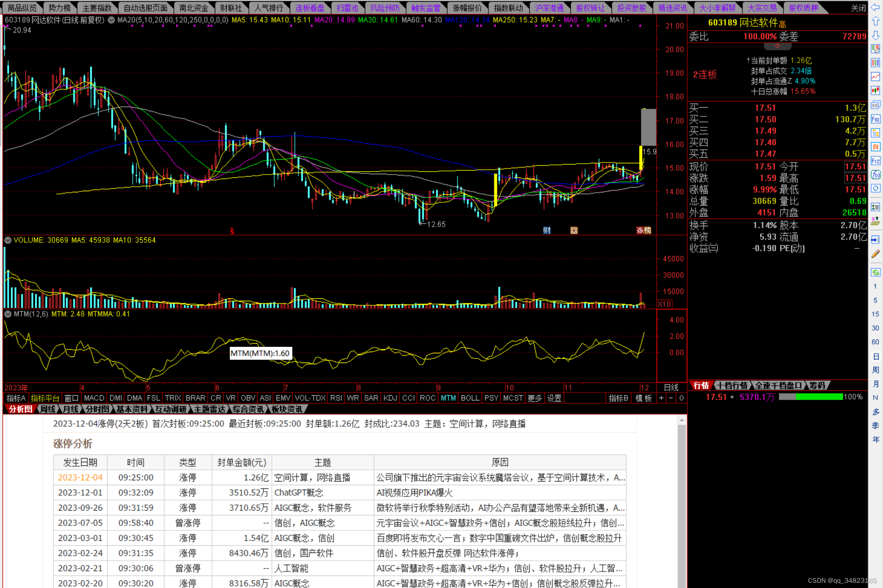Toggle the circle button beside stock title
Image resolution: width=883 pixels, height=588 pixels.
coord(111,20)
